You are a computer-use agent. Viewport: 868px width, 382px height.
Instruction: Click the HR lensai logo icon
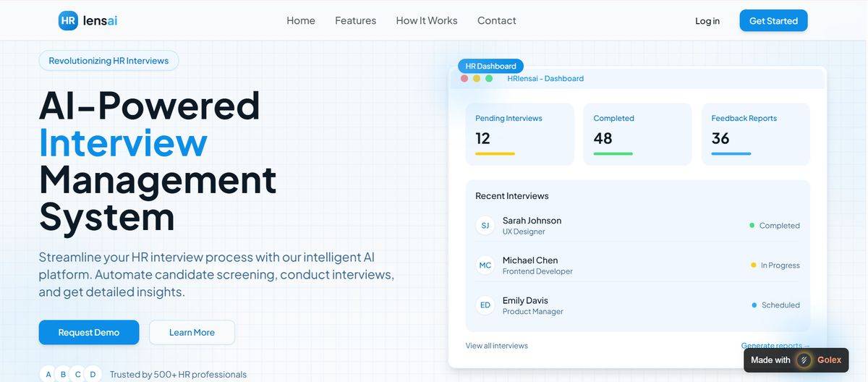(x=68, y=21)
